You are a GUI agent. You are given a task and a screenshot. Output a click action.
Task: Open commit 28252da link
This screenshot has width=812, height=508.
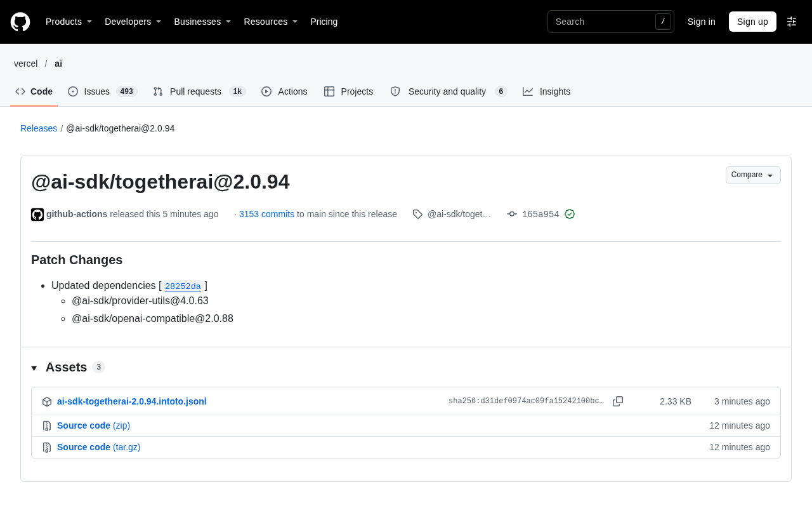tap(183, 286)
